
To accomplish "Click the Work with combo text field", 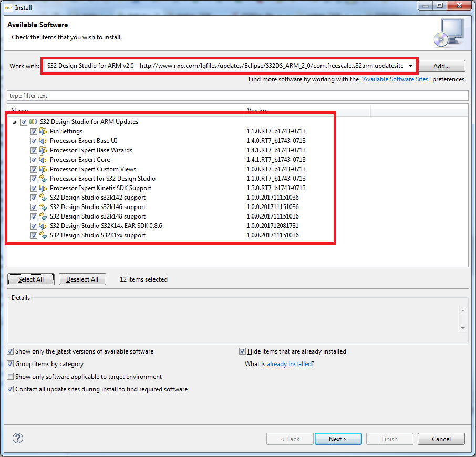I will [225, 66].
